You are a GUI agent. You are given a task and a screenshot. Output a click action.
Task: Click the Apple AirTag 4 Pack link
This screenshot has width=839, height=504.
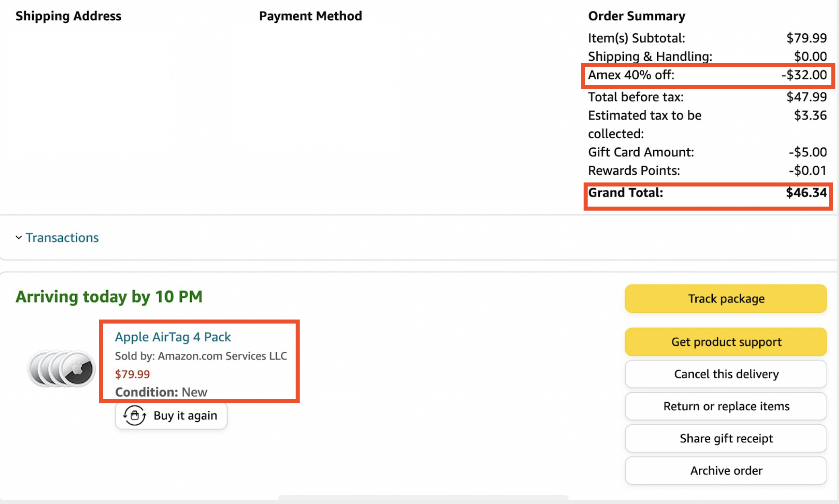tap(173, 336)
